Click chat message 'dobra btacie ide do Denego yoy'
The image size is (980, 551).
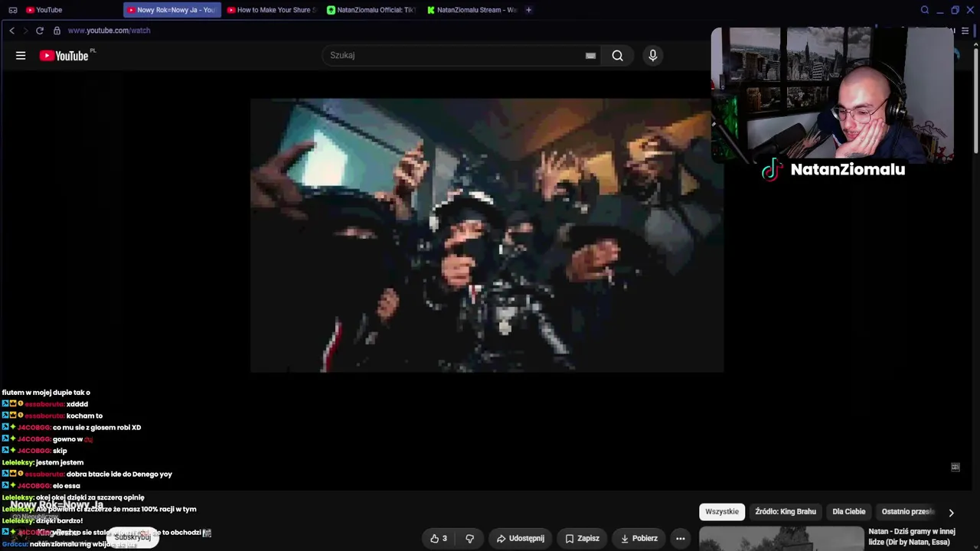(x=119, y=474)
